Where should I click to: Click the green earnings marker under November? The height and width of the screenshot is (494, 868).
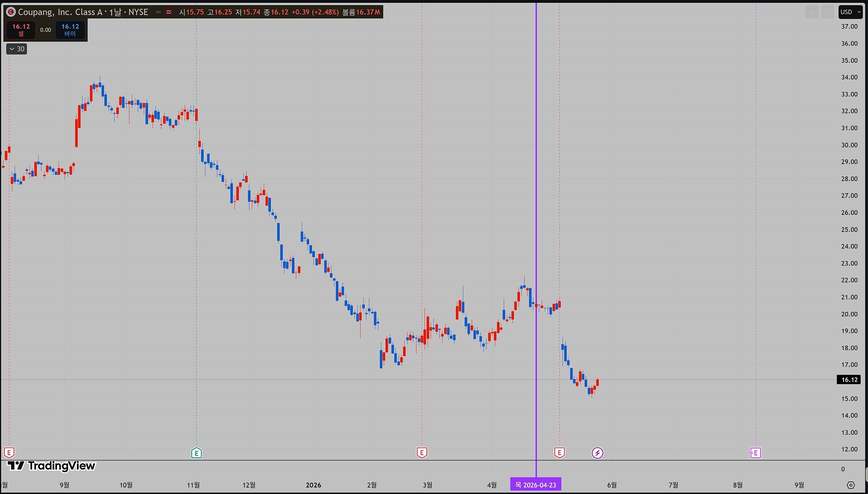[x=196, y=453]
